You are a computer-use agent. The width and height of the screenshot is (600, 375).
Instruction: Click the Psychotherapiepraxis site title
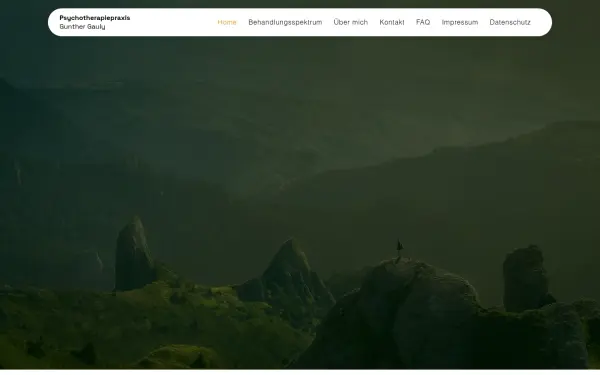pos(95,18)
